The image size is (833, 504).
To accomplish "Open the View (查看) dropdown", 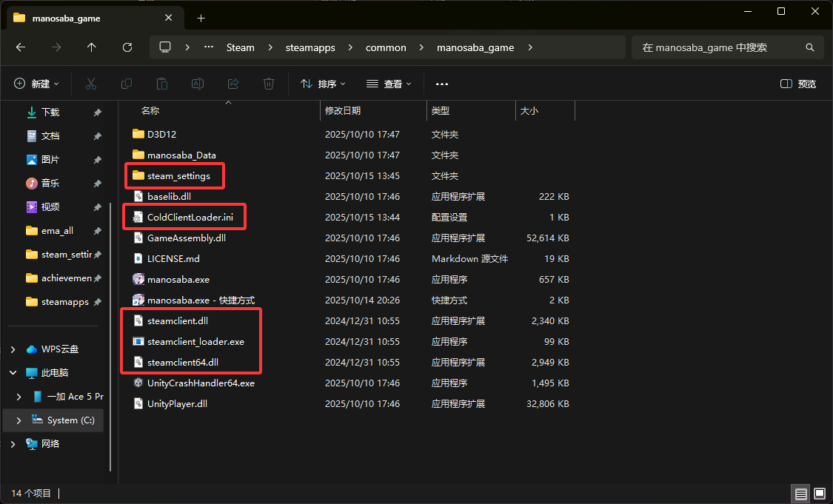I will coord(389,84).
